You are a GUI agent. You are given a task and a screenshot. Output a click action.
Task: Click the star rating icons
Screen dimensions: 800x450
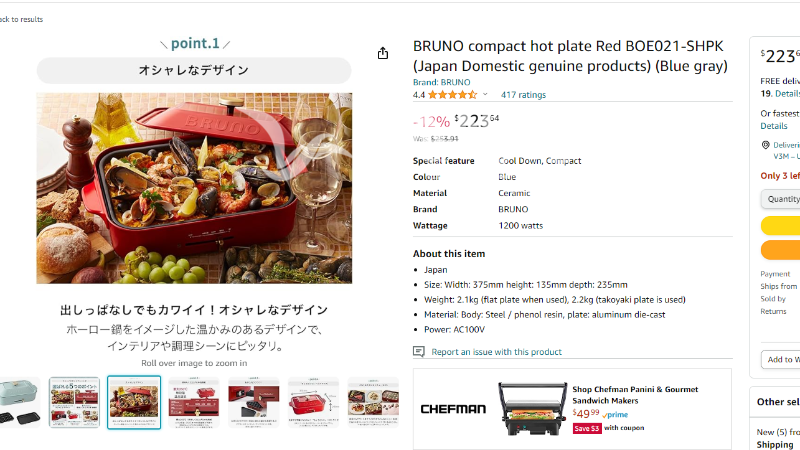pos(453,95)
